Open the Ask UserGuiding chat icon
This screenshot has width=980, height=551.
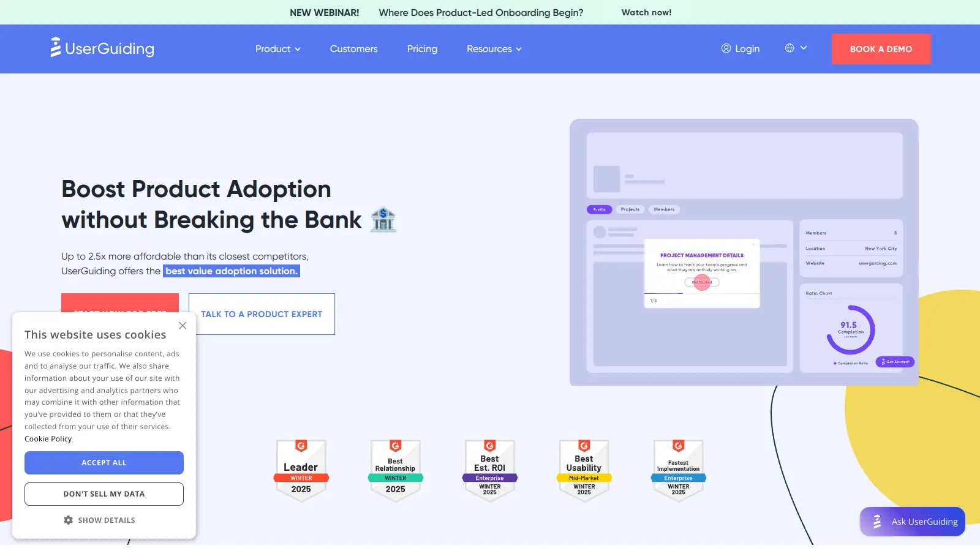click(x=877, y=522)
